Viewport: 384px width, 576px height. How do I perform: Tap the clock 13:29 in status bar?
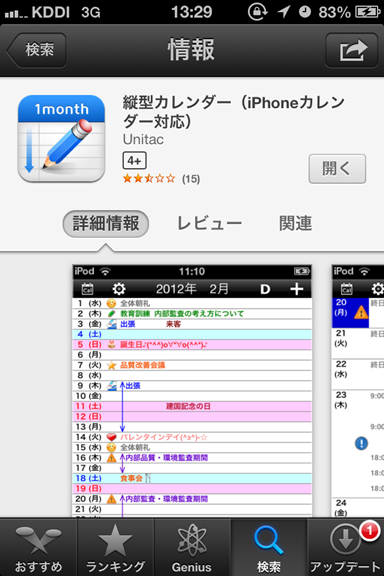[x=192, y=12]
